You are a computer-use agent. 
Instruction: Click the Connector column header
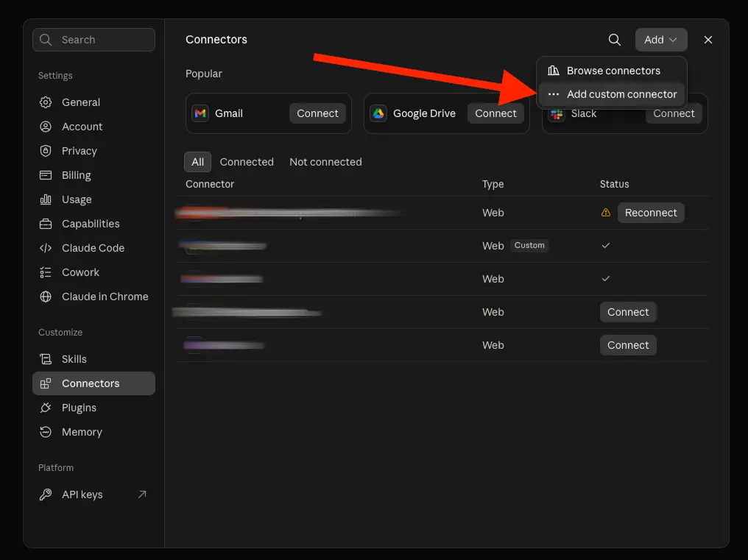209,184
